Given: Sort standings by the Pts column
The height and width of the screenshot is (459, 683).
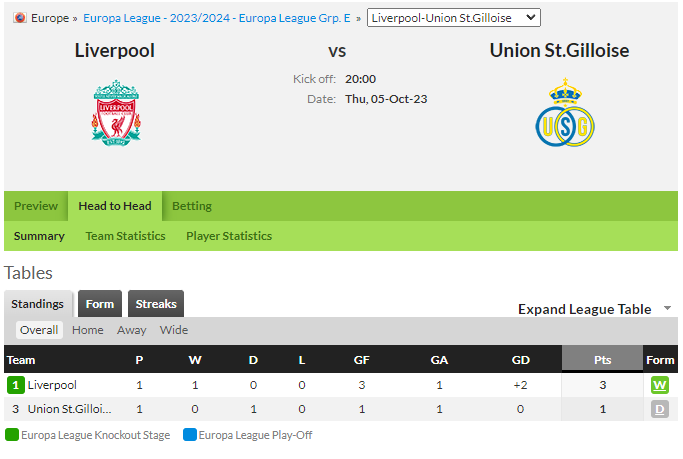Looking at the screenshot, I should pos(602,359).
